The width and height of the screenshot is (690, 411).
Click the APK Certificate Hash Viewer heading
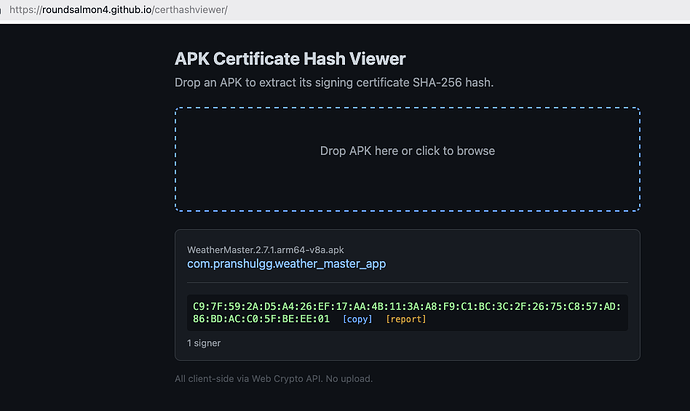pos(290,59)
